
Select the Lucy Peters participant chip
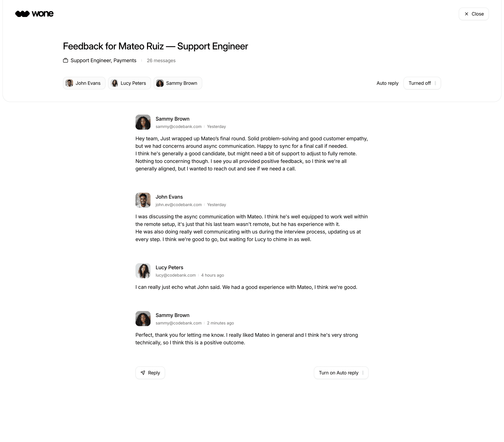(x=129, y=83)
